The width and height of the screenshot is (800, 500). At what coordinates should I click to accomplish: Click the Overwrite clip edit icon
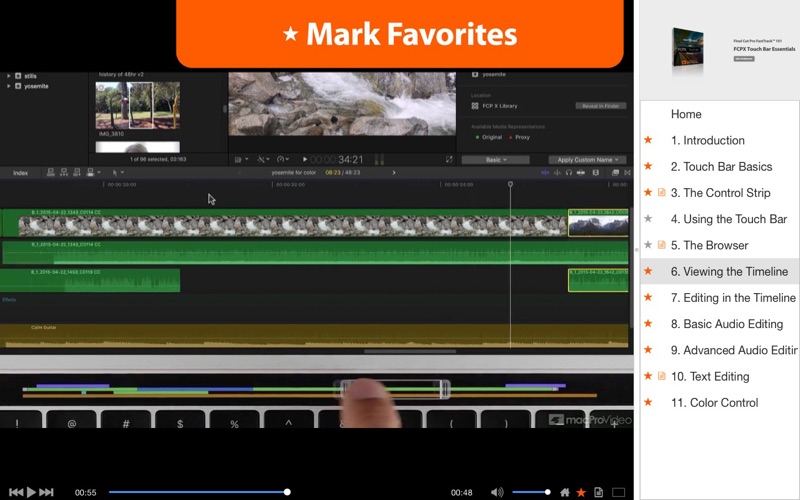[90, 172]
